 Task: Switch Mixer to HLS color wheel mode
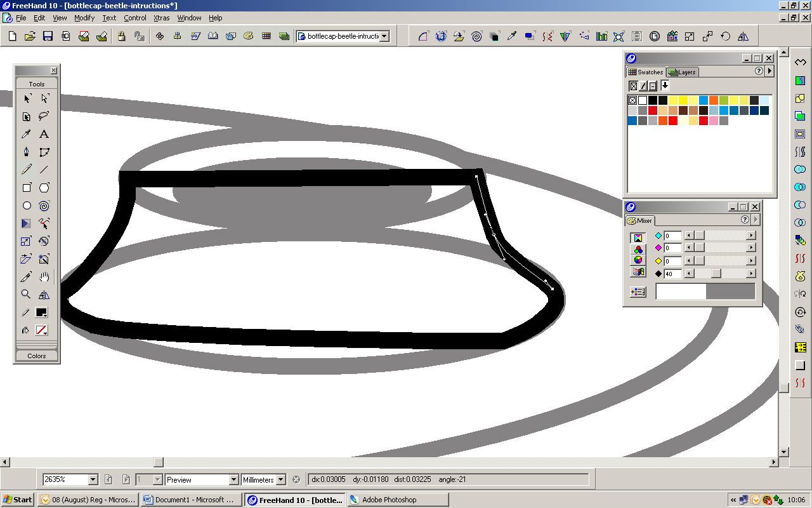[638, 260]
